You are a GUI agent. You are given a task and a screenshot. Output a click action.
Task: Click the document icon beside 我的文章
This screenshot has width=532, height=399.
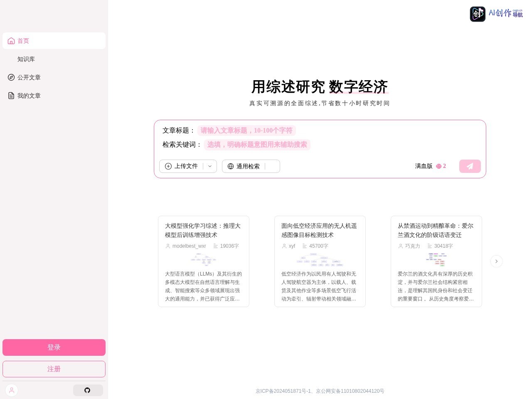point(11,96)
